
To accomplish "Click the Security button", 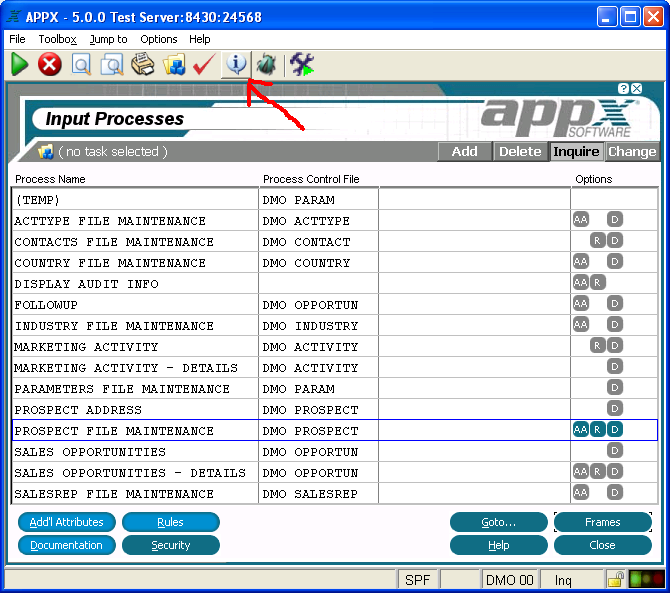I will coord(170,545).
